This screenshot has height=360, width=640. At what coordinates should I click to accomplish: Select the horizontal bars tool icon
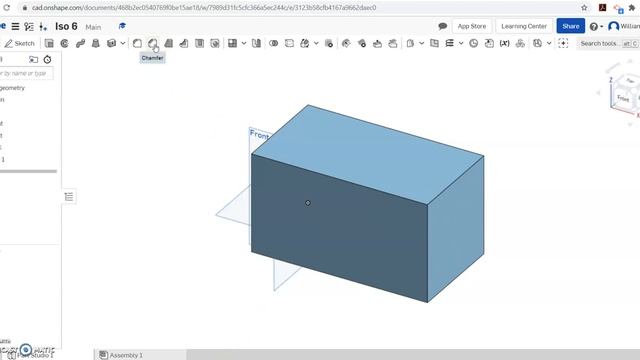tap(449, 43)
